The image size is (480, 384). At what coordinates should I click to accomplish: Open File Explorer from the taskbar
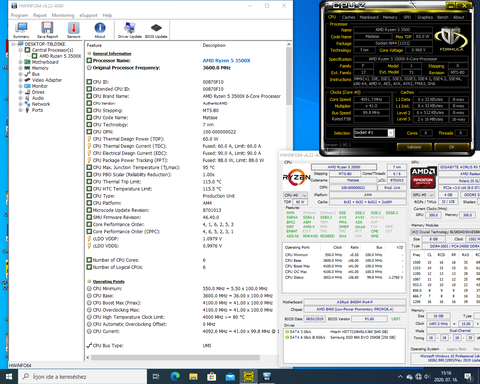(193, 377)
